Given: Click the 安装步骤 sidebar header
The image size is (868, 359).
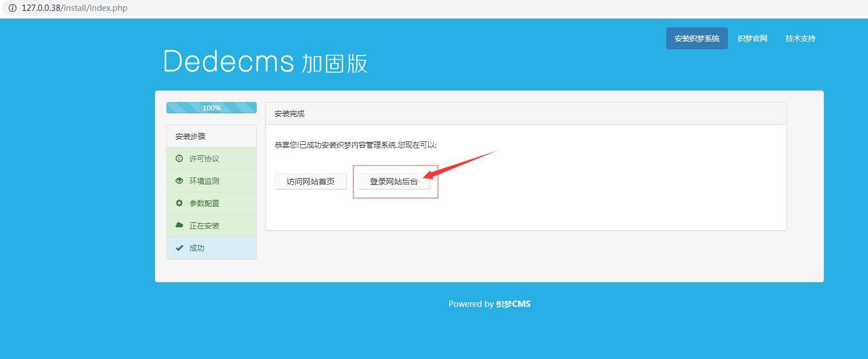Looking at the screenshot, I should tap(190, 136).
